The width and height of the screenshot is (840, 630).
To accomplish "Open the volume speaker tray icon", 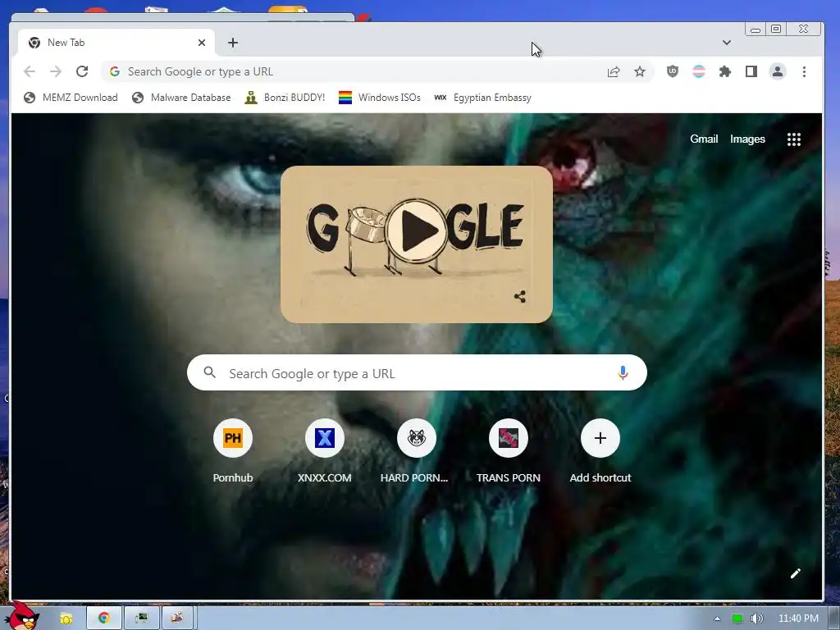I will [757, 619].
